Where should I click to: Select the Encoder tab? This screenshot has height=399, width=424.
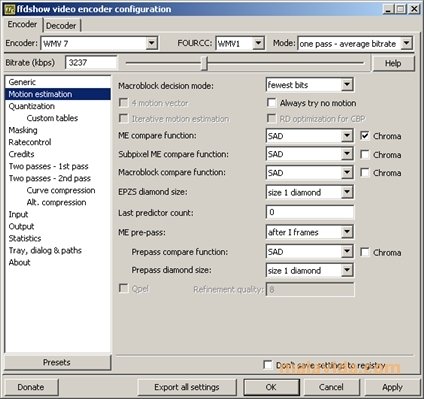22,24
